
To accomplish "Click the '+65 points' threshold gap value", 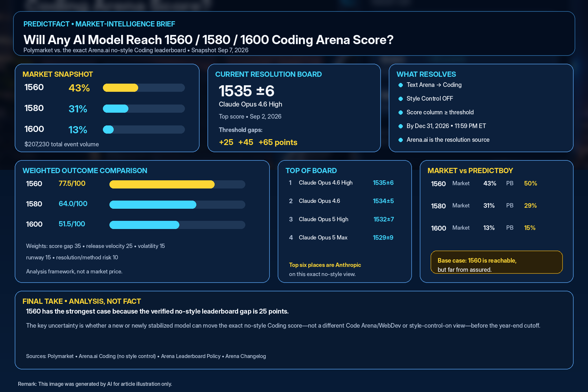I will (x=278, y=142).
